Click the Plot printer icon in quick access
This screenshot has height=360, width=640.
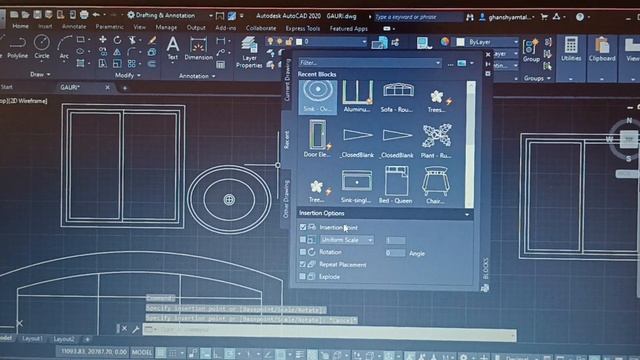click(84, 15)
